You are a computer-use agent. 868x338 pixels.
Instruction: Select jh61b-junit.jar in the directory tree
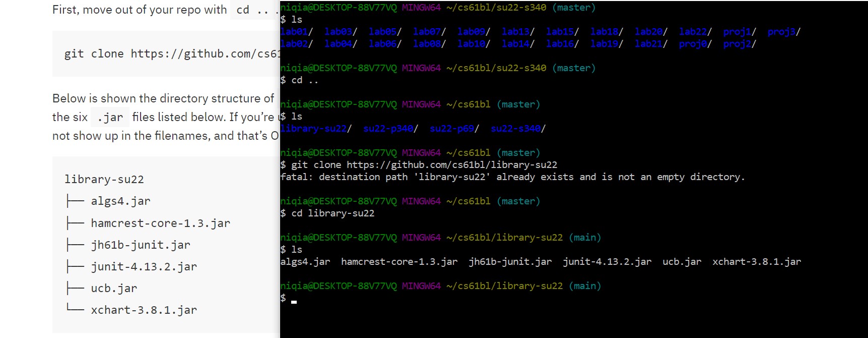coord(141,245)
